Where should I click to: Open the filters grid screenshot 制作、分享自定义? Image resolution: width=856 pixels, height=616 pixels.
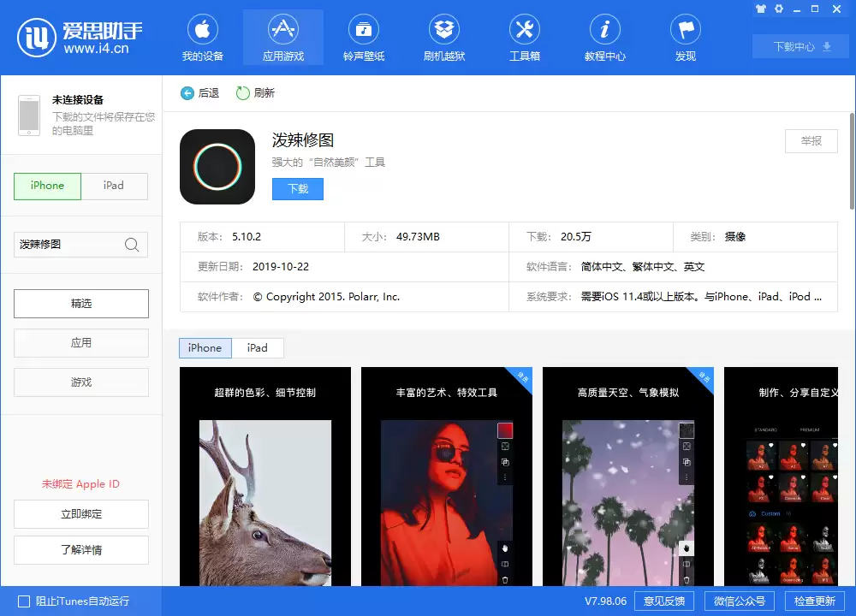[782, 477]
